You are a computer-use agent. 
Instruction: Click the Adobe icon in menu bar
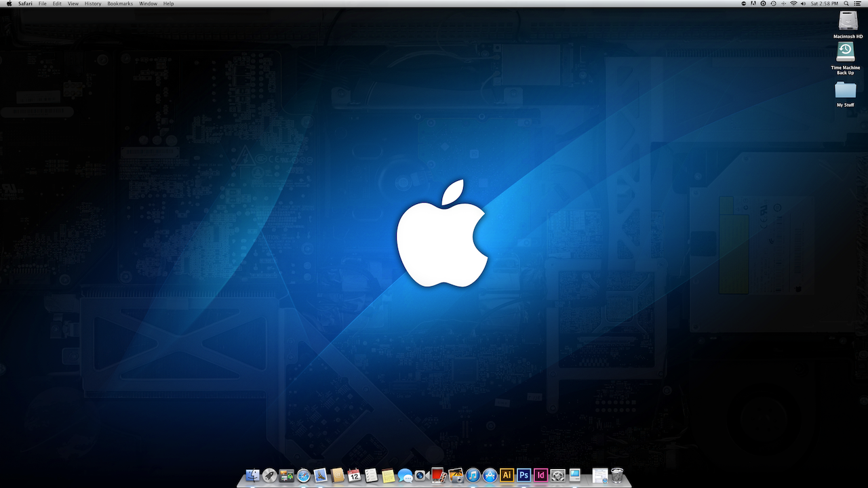[753, 3]
